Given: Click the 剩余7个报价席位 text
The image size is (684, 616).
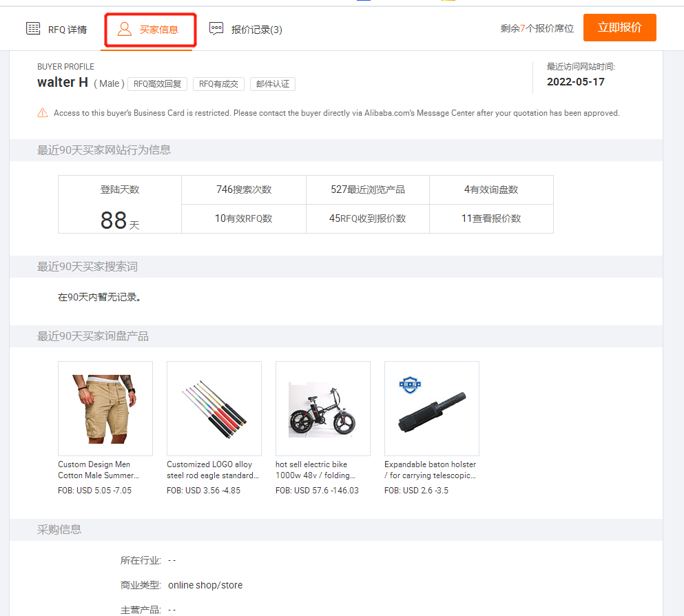Looking at the screenshot, I should [537, 28].
